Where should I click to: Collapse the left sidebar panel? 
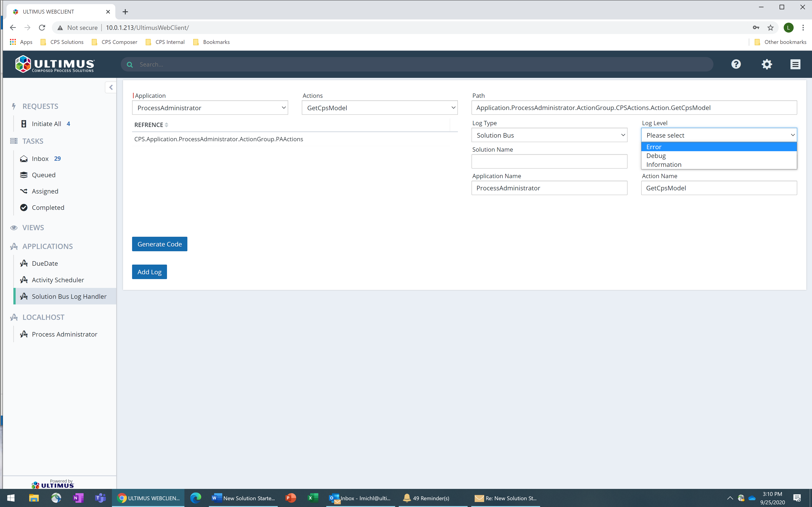pyautogui.click(x=111, y=87)
